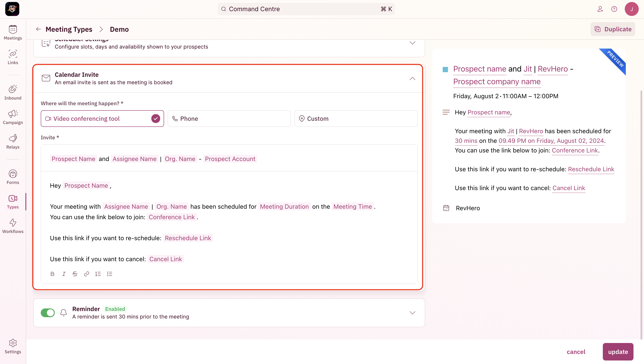Screen dimensions: 644x364
Task: Select Custom as meeting location
Action: (356, 119)
